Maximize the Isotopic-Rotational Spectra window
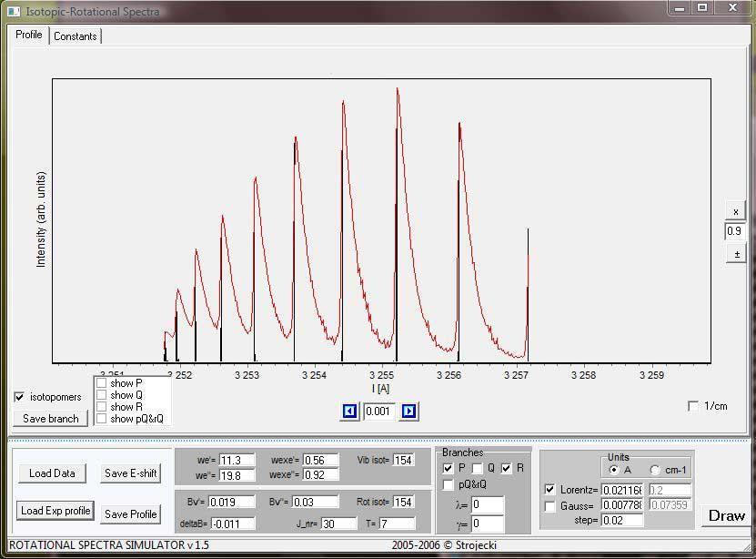 tap(702, 7)
